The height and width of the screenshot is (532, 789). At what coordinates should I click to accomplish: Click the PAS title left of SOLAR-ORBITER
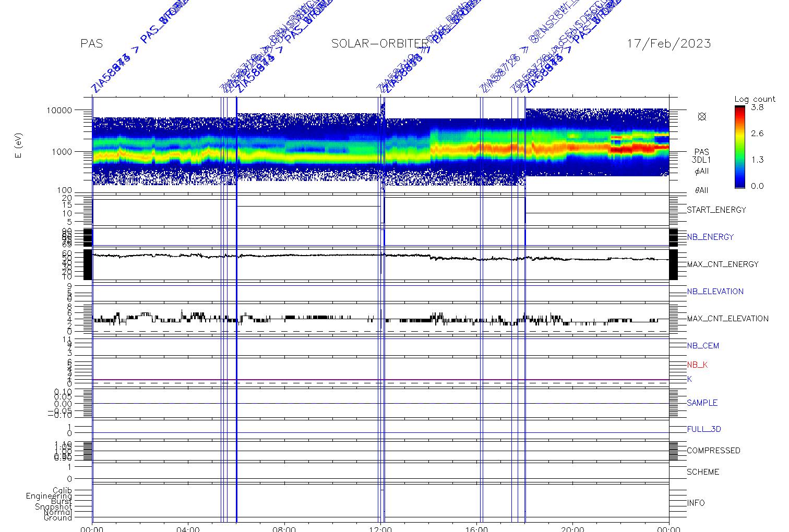(91, 43)
